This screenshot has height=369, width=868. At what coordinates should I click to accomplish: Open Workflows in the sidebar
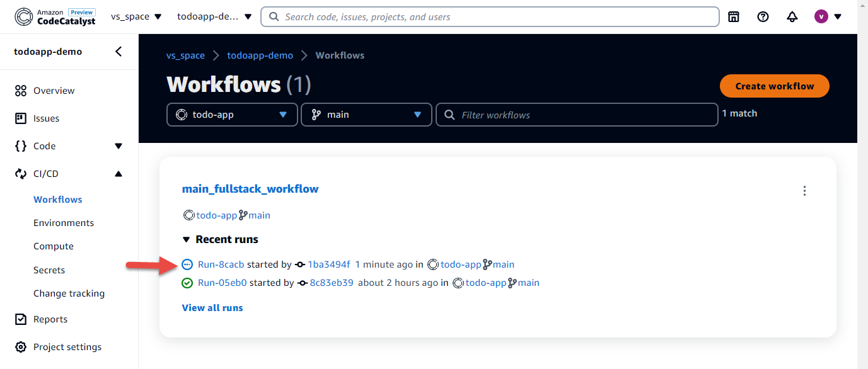click(x=58, y=200)
